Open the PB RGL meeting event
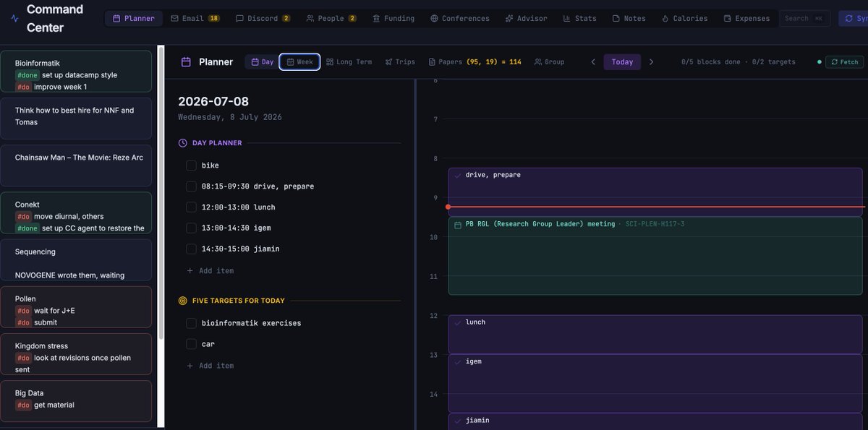The height and width of the screenshot is (430, 868). (655, 256)
